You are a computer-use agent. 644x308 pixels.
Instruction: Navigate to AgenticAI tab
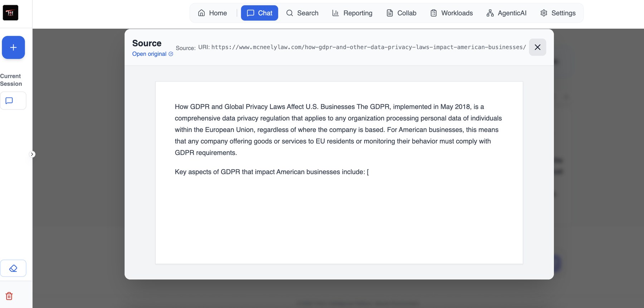pos(507,13)
